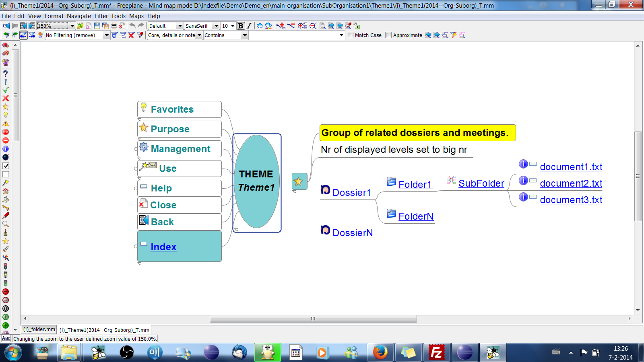This screenshot has width=644, height=362.
Task: Enable the Match Case checkbox
Action: coord(350,35)
